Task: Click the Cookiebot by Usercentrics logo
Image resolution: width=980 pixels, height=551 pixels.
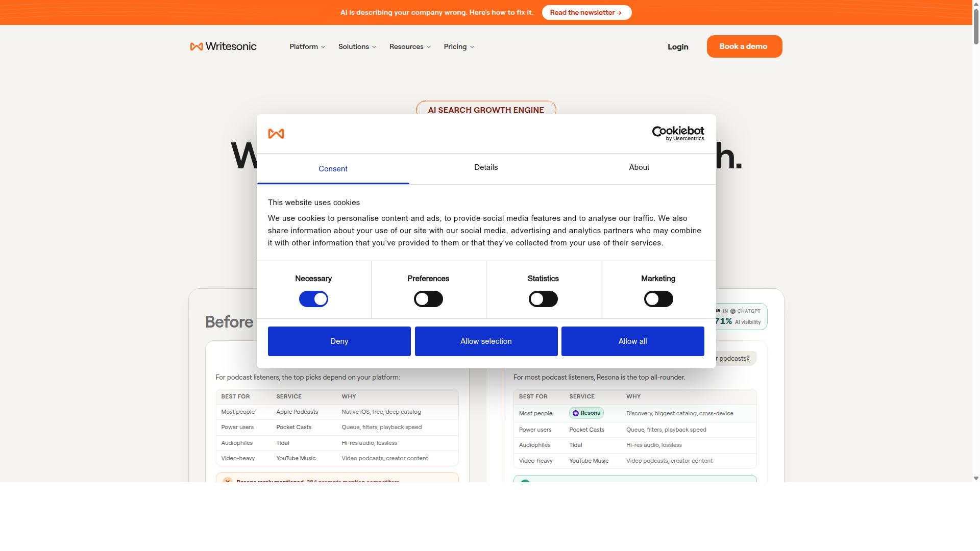Action: point(678,134)
